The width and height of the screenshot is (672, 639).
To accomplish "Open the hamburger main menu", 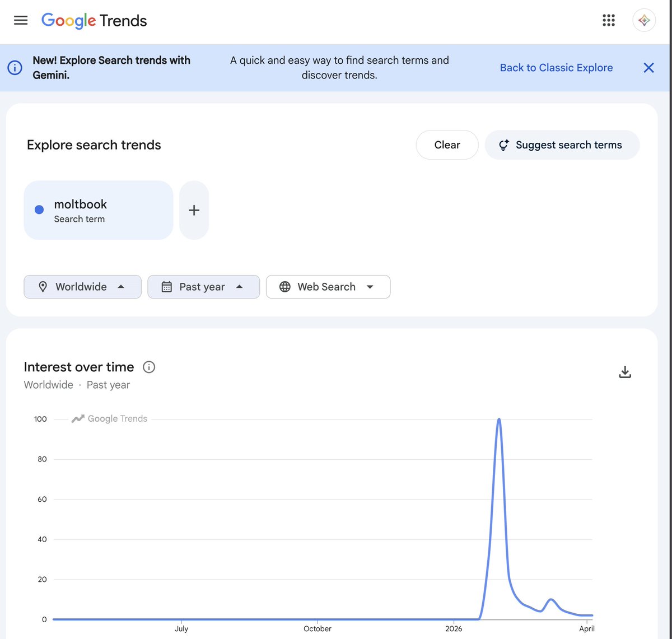I will [21, 21].
